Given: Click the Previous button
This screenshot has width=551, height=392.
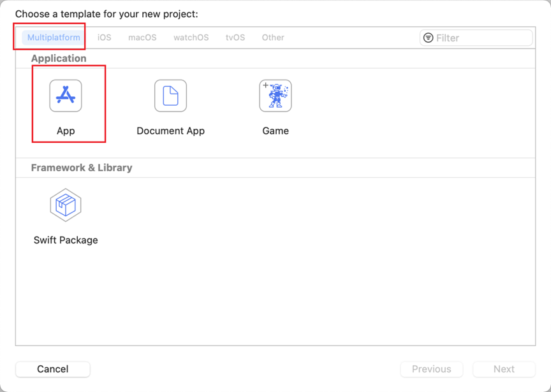Looking at the screenshot, I should (x=432, y=369).
